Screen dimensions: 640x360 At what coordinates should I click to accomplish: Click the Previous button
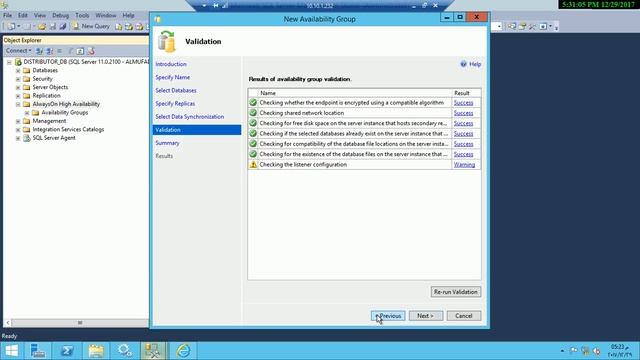pos(388,316)
